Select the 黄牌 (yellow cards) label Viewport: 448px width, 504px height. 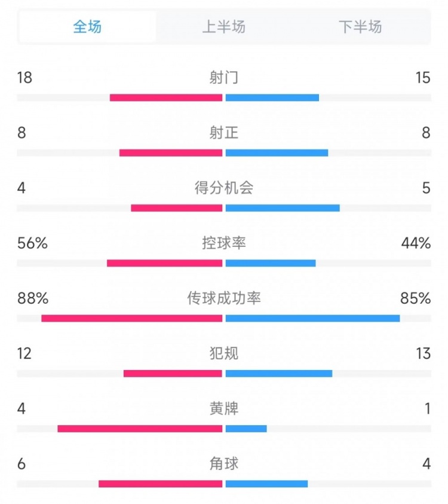[x=224, y=409]
